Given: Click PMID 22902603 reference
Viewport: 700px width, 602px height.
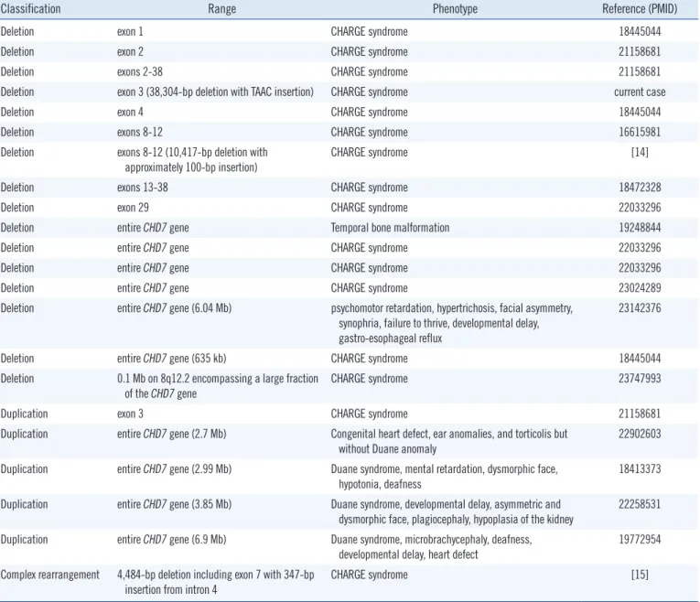Looking at the screenshot, I should click(x=640, y=434).
